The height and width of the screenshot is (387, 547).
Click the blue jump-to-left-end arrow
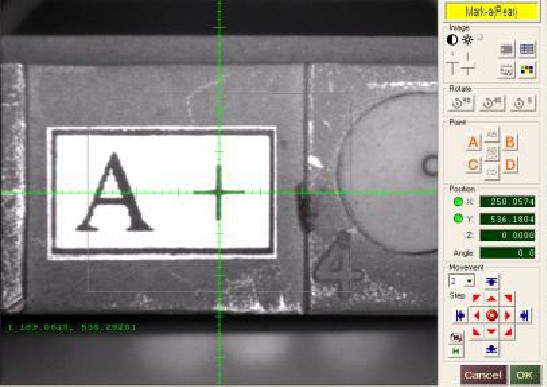click(x=460, y=315)
